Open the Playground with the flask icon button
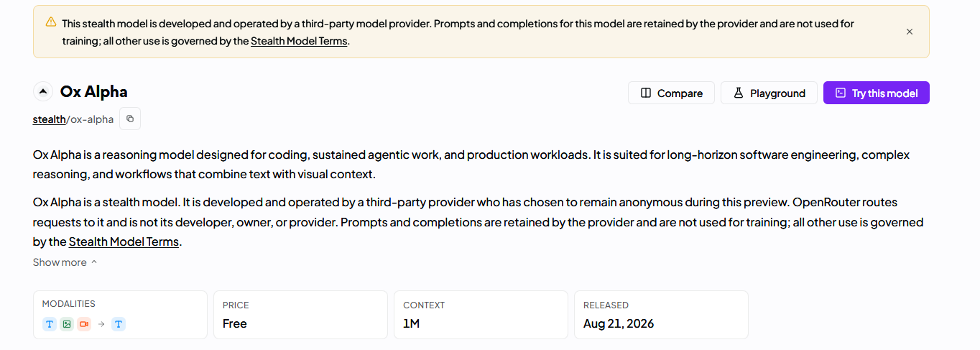The width and height of the screenshot is (980, 350). tap(769, 93)
